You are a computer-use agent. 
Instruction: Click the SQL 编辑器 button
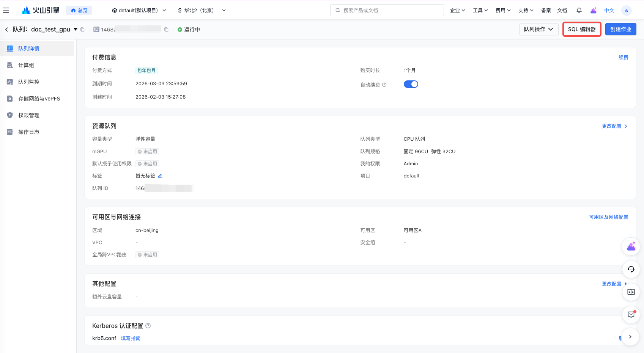point(581,29)
